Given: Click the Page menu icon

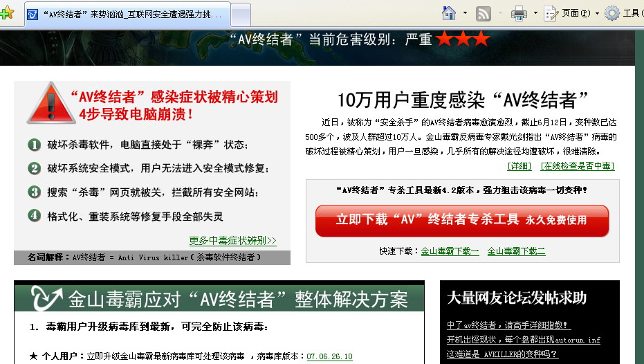Looking at the screenshot, I should (551, 12).
